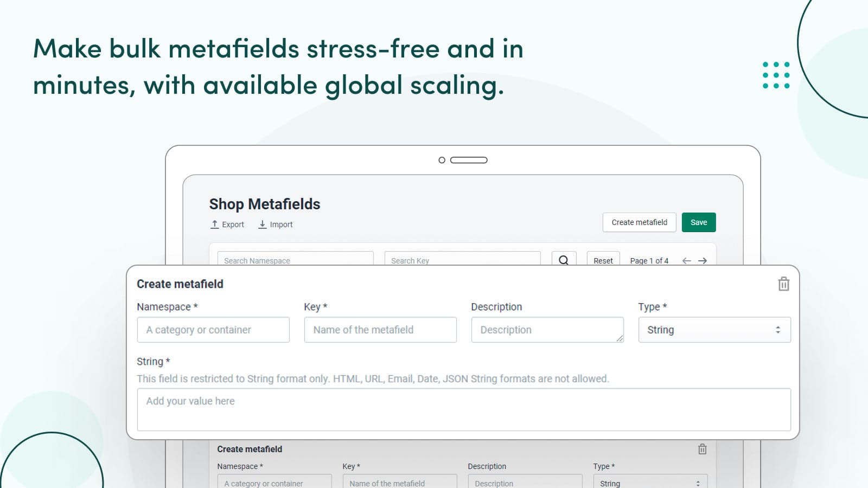This screenshot has height=488, width=868.
Task: Click the Create metafield button
Action: click(x=639, y=222)
